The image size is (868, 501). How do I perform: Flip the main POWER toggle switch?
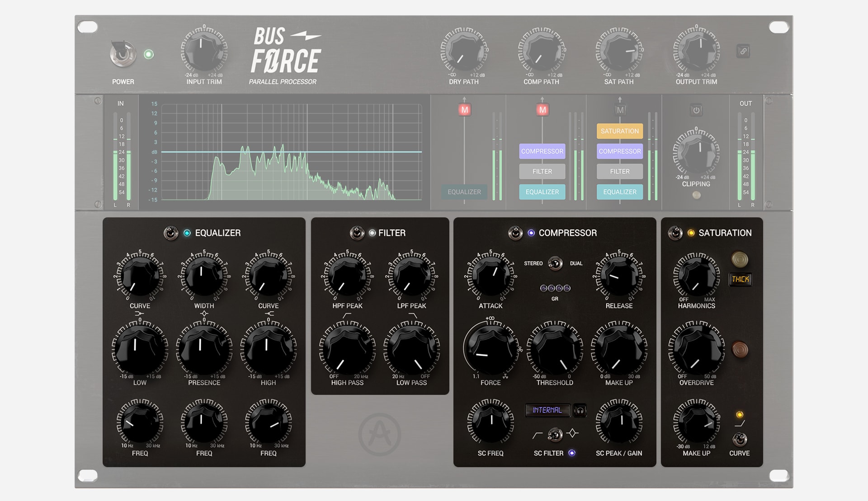(x=123, y=54)
